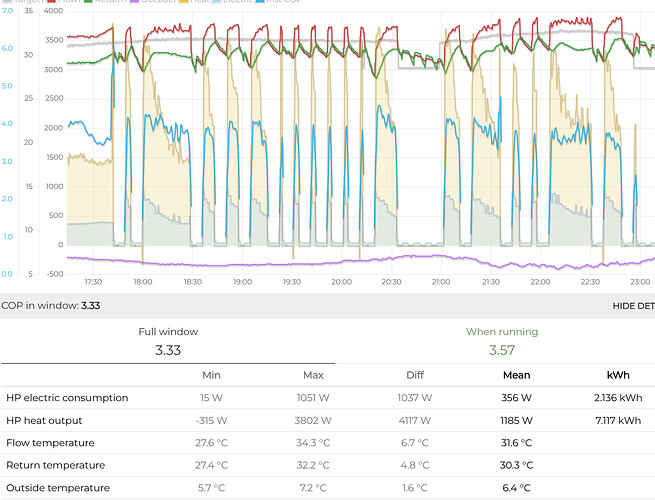Click the kWh column header
Image resolution: width=655 pixels, height=500 pixels.
[x=617, y=375]
